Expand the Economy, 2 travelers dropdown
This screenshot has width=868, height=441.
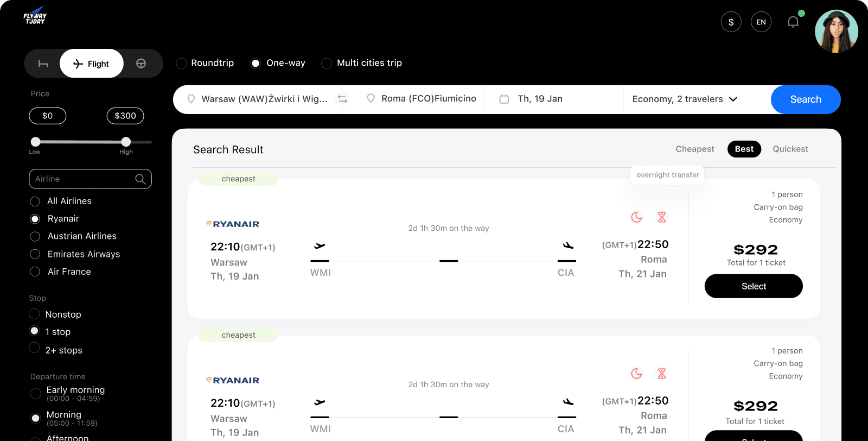coord(685,99)
